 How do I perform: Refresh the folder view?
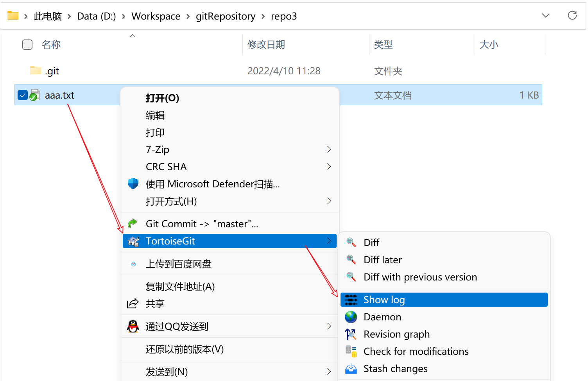[572, 16]
